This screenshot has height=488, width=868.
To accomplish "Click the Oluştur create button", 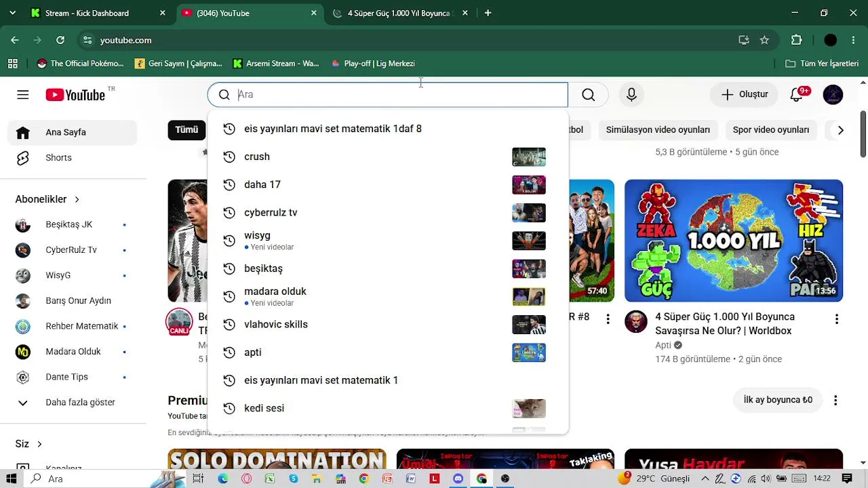I will [x=744, y=95].
